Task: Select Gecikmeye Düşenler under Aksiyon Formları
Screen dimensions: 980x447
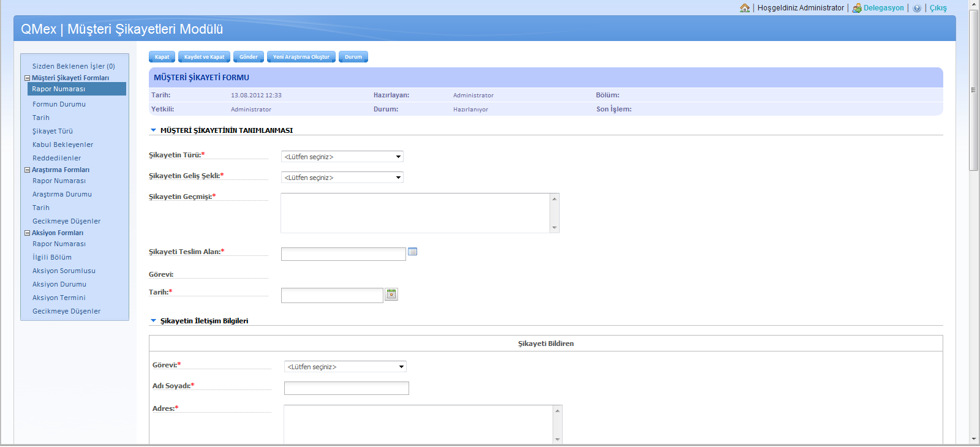Action: pos(66,311)
